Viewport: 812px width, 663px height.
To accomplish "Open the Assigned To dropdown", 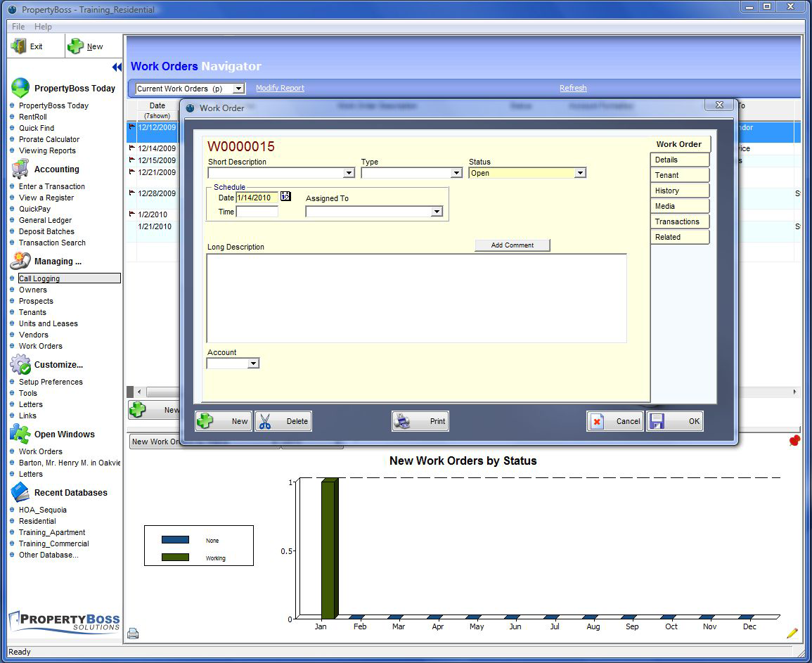I will point(437,212).
